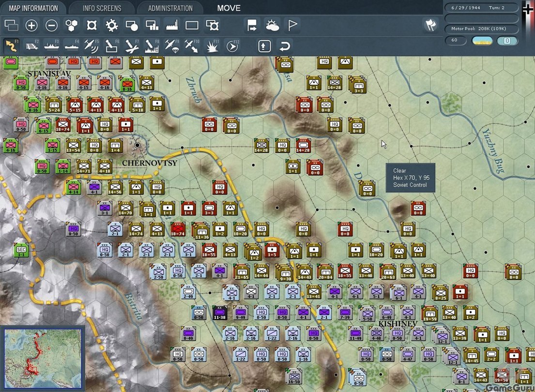Select the dark 11-38 unit counter
The height and width of the screenshot is (392, 535).
pyautogui.click(x=220, y=313)
